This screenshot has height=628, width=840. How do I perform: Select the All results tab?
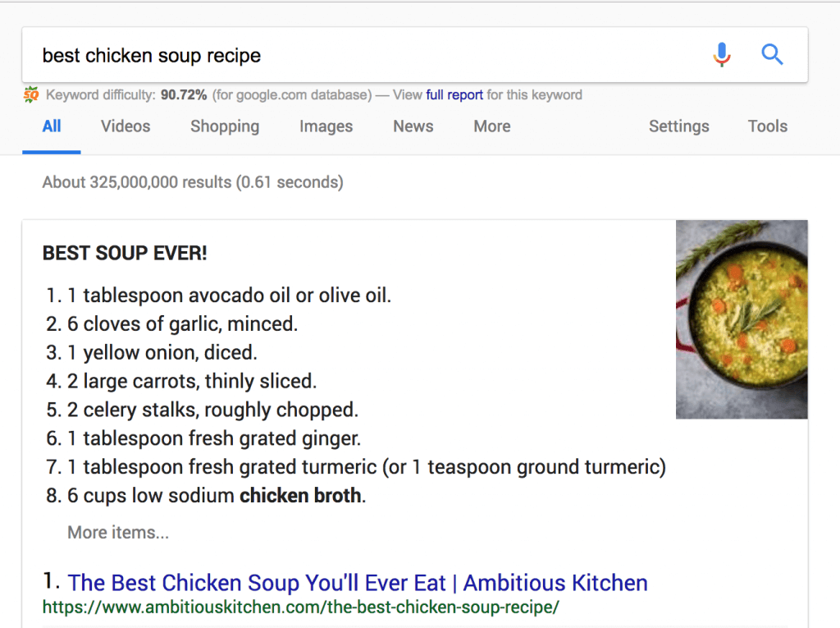click(51, 126)
